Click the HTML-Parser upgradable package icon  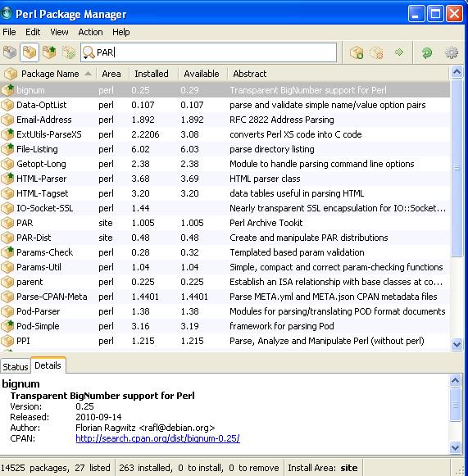(x=7, y=179)
